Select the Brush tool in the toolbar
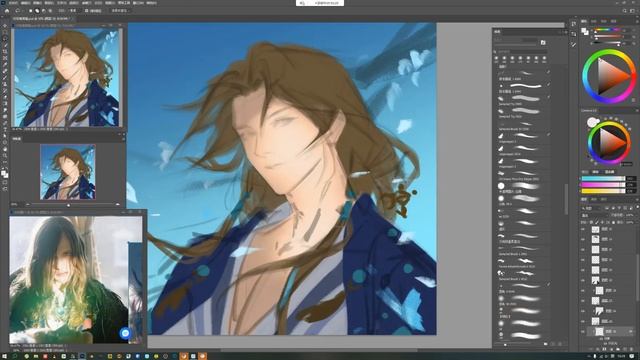The image size is (640, 360). point(5,78)
